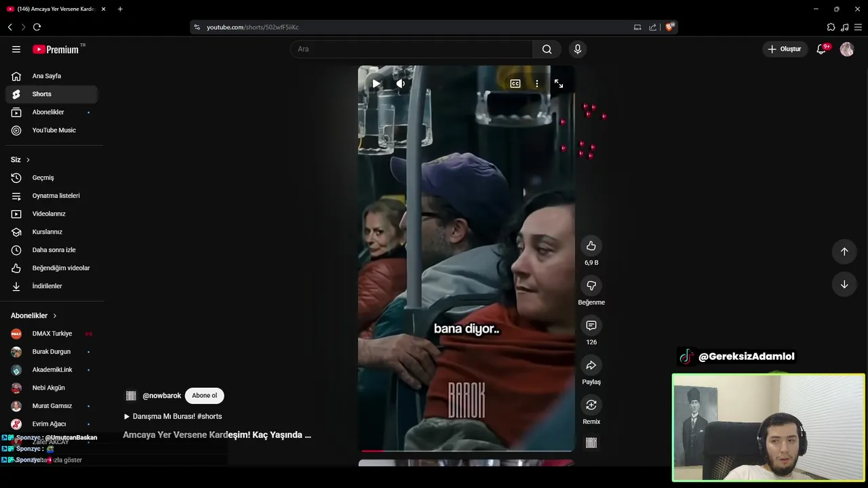Open AkademikLink channel subscription
868x488 pixels.
click(52, 369)
